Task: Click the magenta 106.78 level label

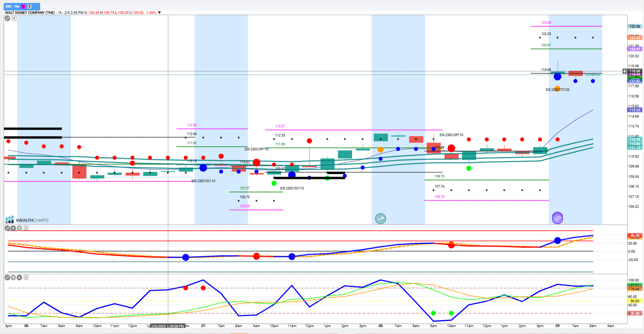Action: 440,197
